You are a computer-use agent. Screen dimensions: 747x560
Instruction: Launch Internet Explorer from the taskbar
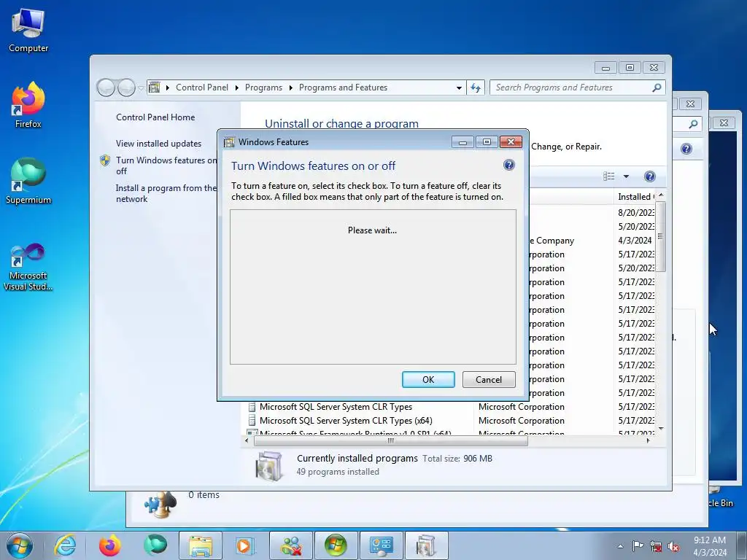point(65,545)
